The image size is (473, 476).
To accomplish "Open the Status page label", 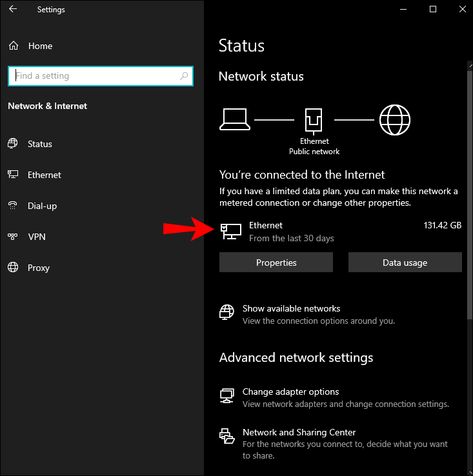I will point(40,144).
